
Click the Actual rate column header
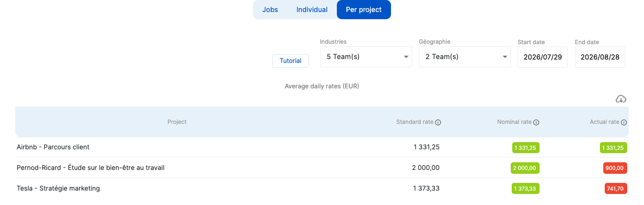[x=604, y=122]
